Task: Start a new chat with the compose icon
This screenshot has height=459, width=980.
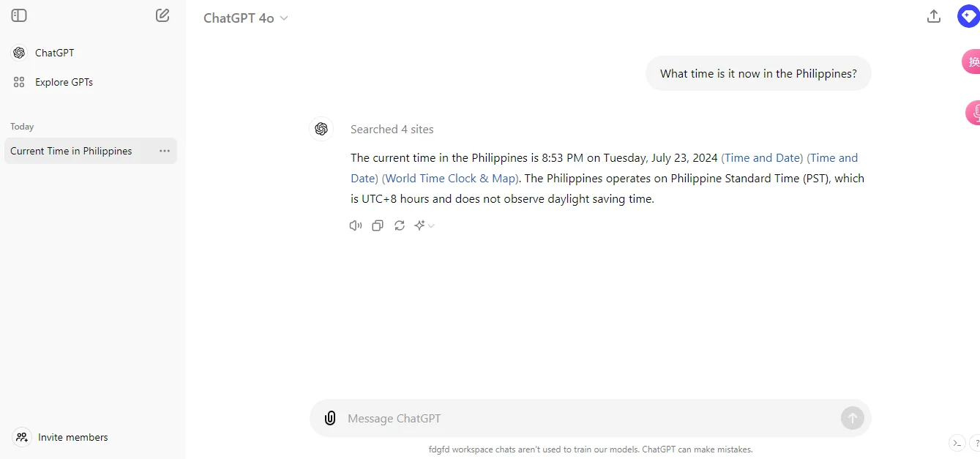Action: [162, 15]
